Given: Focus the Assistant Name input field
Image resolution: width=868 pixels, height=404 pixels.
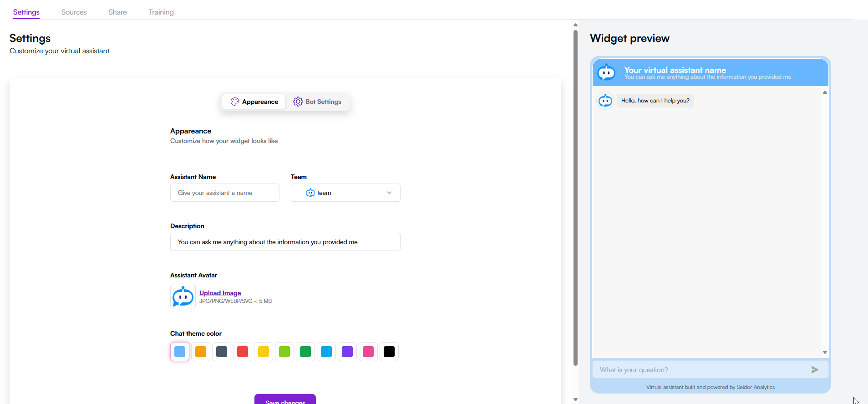Looking at the screenshot, I should (x=225, y=193).
